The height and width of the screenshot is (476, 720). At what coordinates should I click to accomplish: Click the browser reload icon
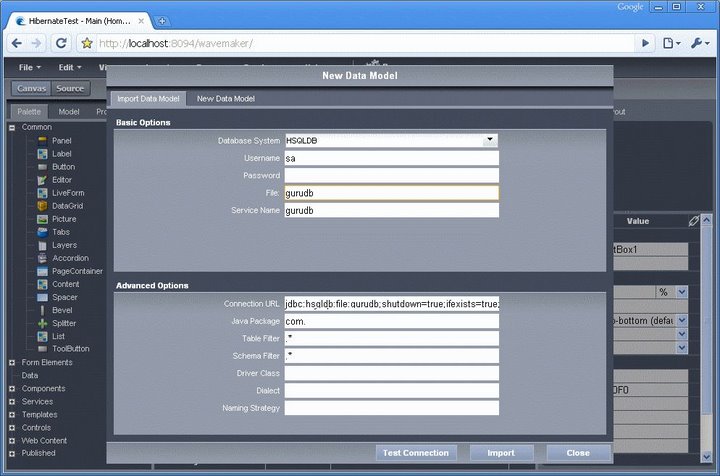coord(61,43)
